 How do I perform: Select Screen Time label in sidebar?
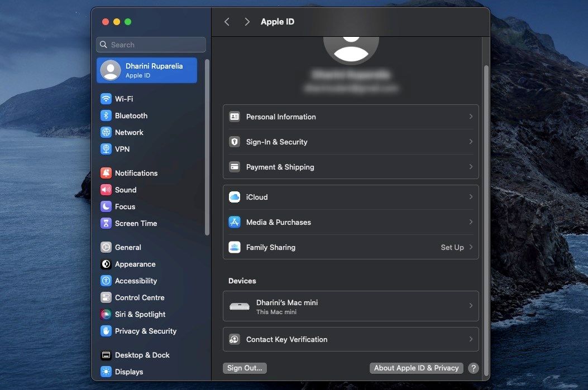tap(136, 223)
